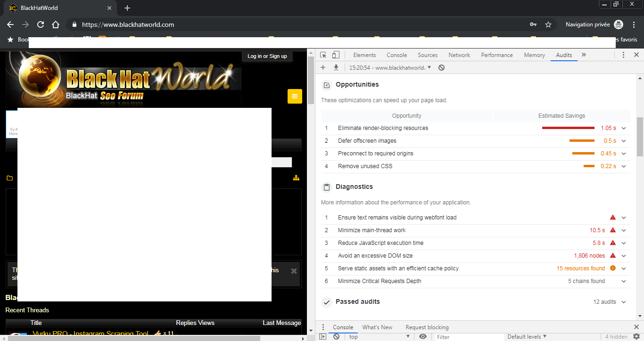The width and height of the screenshot is (644, 341).
Task: Open the Chrome three-dot menu
Action: click(634, 24)
